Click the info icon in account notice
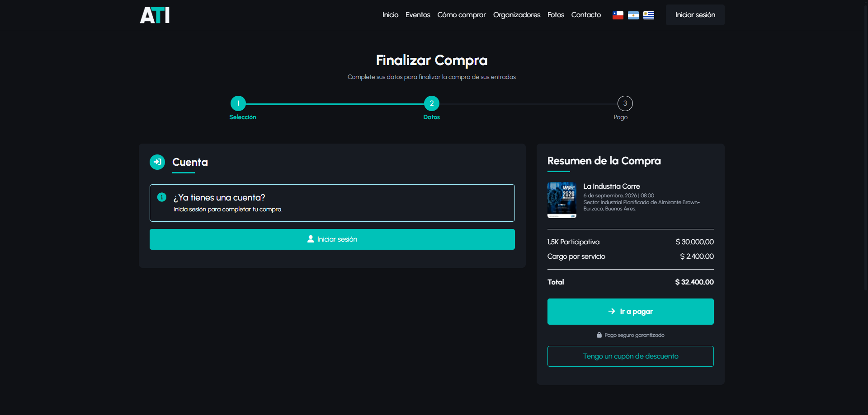 point(162,197)
